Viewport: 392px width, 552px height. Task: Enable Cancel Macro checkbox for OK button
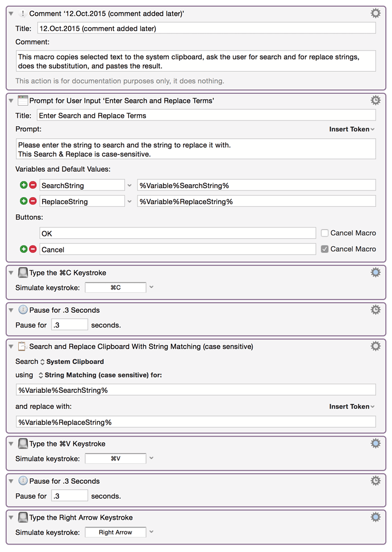click(x=324, y=233)
